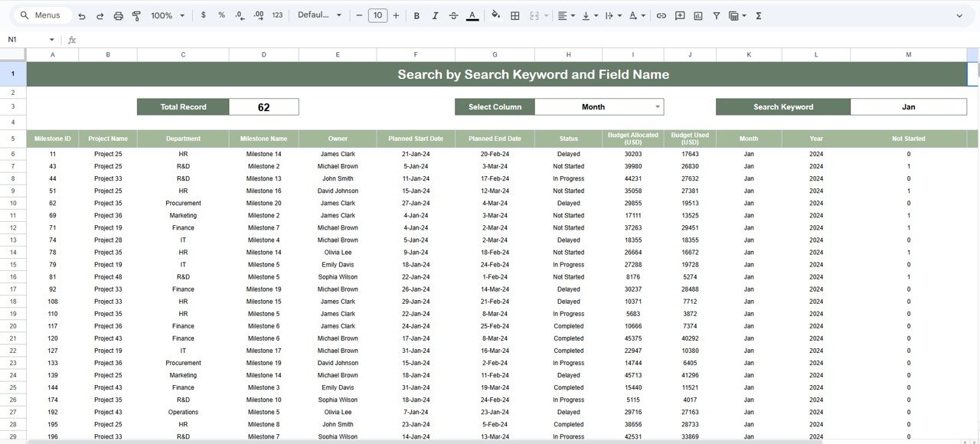The width and height of the screenshot is (980, 444).
Task: Increase font size with the plus button
Action: [x=396, y=15]
